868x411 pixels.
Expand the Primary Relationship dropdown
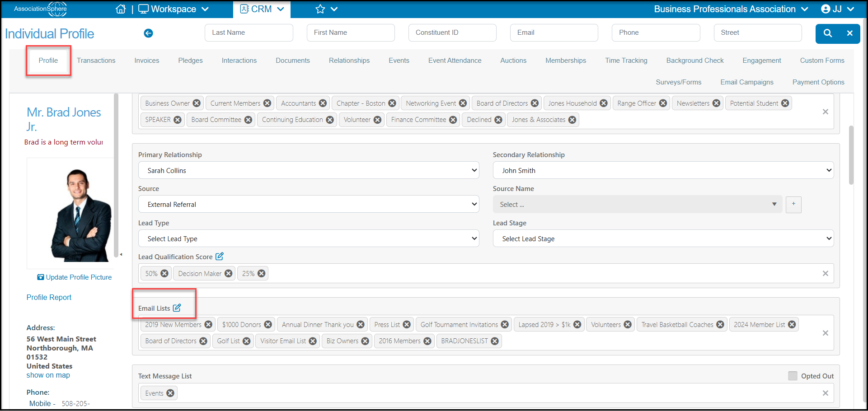click(x=309, y=170)
